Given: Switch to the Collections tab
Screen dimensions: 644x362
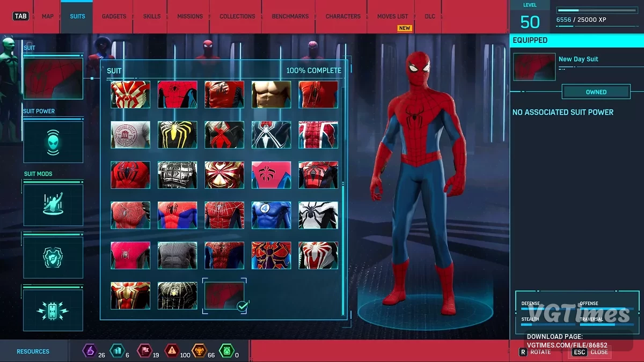Looking at the screenshot, I should 237,17.
